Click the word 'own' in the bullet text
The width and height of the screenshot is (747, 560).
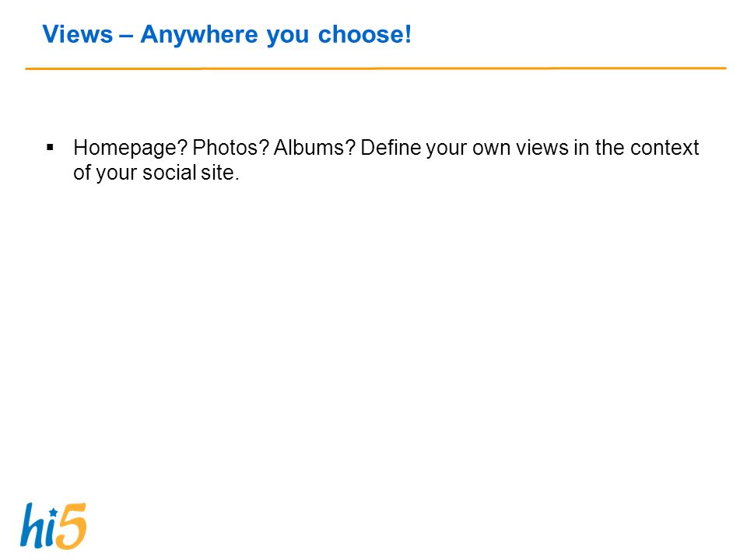492,149
